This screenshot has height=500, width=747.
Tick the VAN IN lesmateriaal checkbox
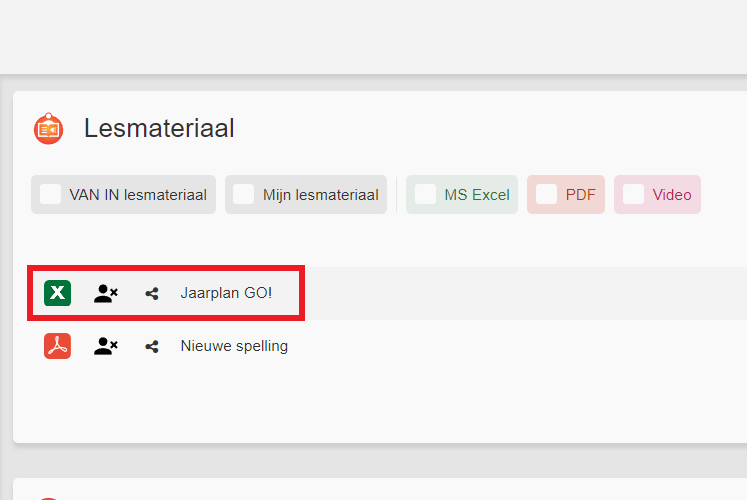point(50,194)
